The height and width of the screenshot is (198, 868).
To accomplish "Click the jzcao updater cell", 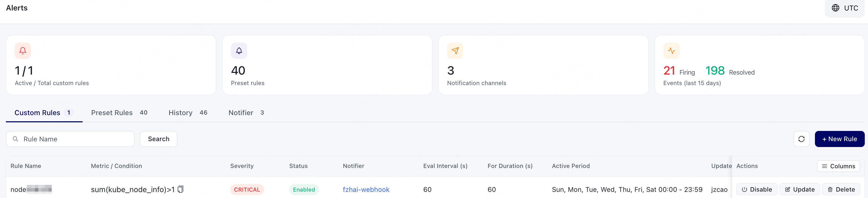I will pos(719,190).
